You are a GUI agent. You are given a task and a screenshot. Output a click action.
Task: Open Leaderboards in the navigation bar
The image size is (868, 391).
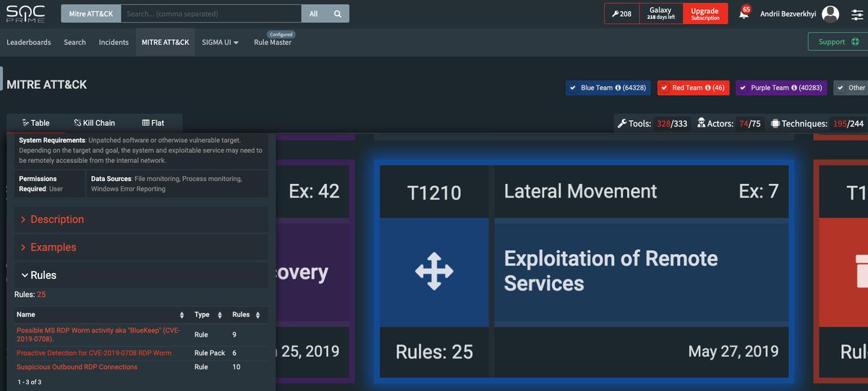[x=29, y=42]
